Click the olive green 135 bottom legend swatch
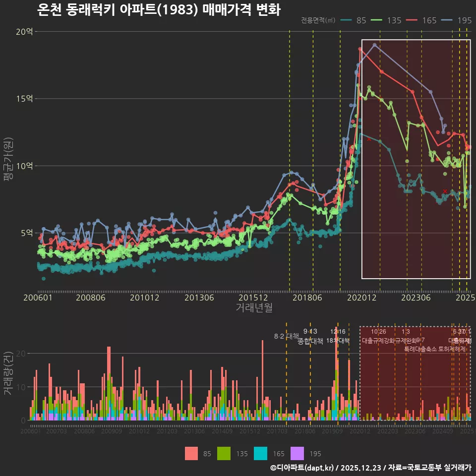Image resolution: width=476 pixels, height=476 pixels. point(224,453)
